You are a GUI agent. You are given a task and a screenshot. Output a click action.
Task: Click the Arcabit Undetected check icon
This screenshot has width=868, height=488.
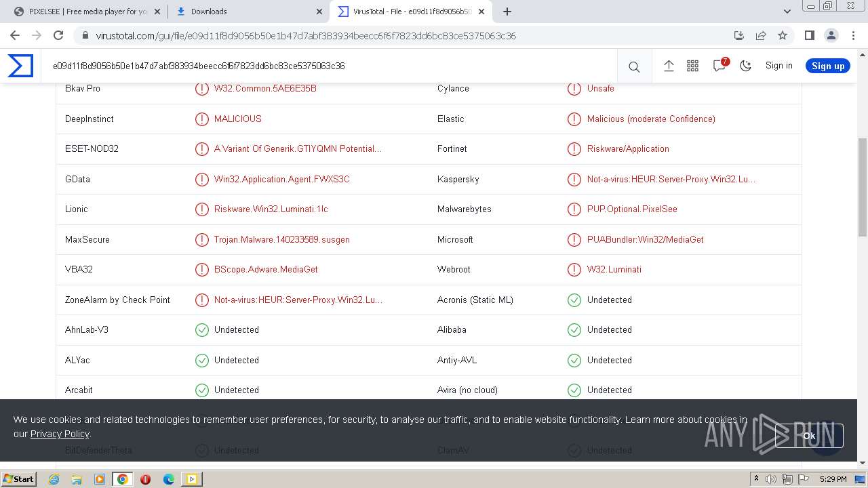click(202, 390)
